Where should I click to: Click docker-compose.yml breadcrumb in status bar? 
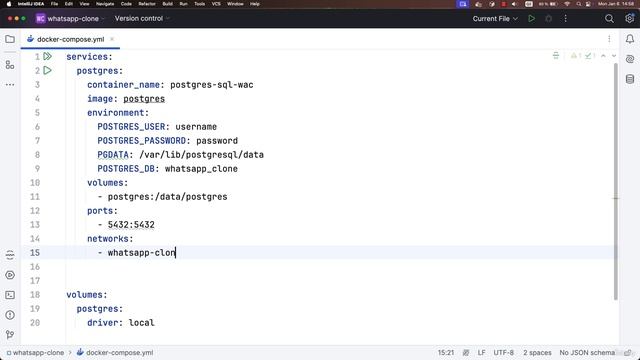coord(115,353)
